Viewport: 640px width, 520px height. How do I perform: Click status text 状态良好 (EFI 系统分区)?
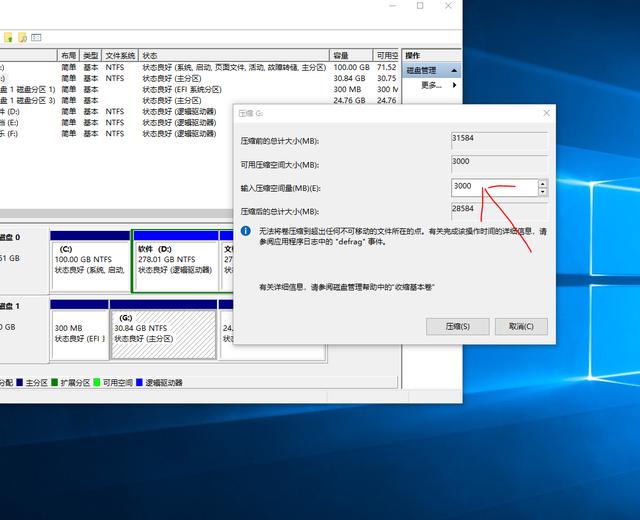point(182,89)
